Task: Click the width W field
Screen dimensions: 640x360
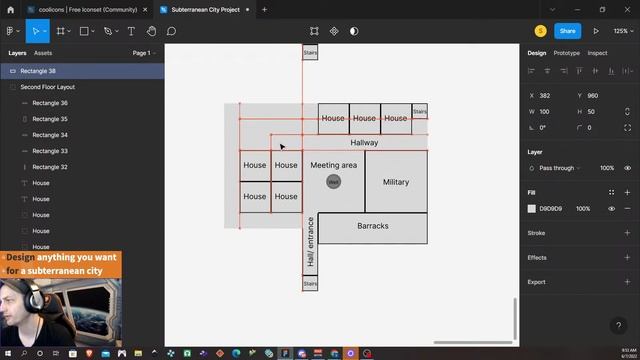Action: click(549, 111)
